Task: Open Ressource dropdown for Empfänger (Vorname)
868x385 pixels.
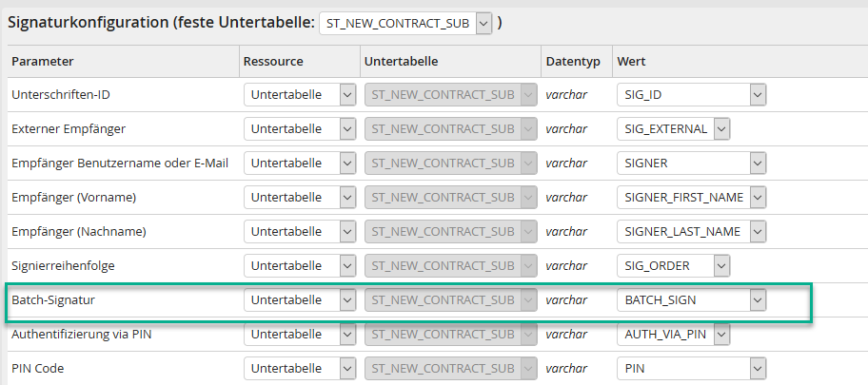Action: click(300, 197)
